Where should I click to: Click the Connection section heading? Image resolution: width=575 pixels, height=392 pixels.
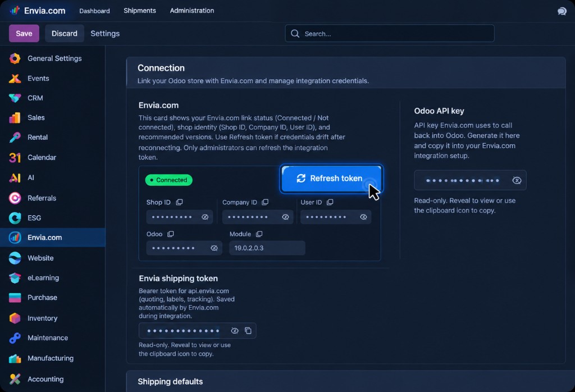pos(161,68)
